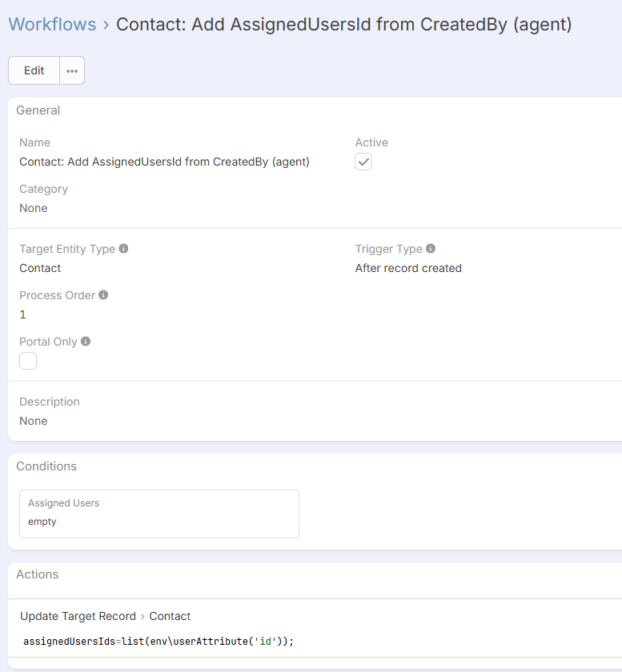Open the three-dots menu beside Edit
This screenshot has height=672, width=622.
coord(72,70)
